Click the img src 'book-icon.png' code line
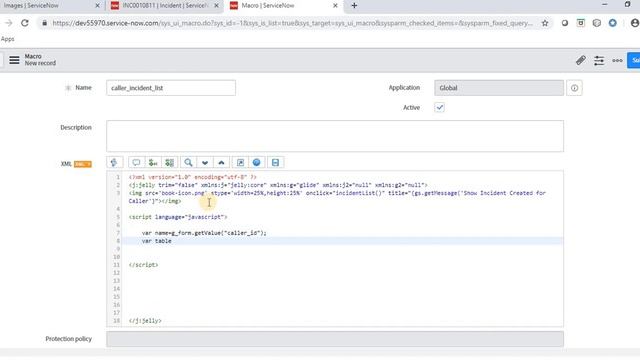 point(337,197)
